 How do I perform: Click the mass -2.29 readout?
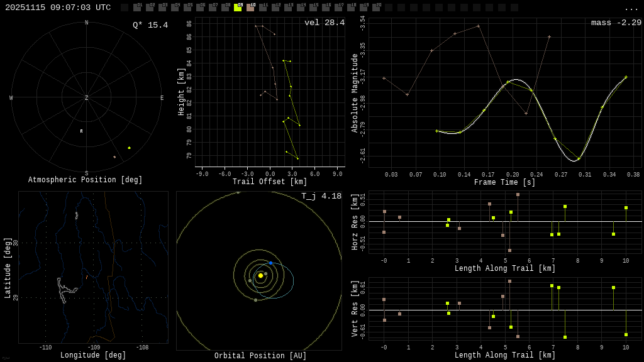(616, 23)
